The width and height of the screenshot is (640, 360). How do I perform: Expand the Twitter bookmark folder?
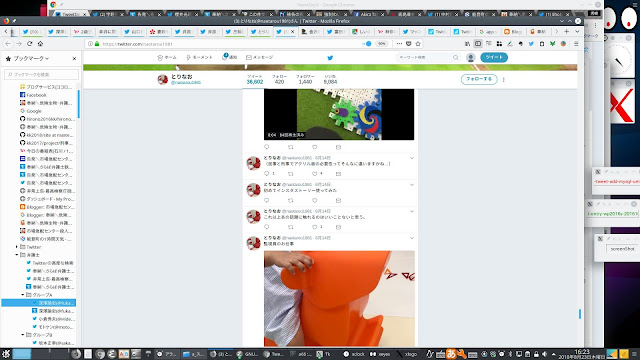(17, 247)
